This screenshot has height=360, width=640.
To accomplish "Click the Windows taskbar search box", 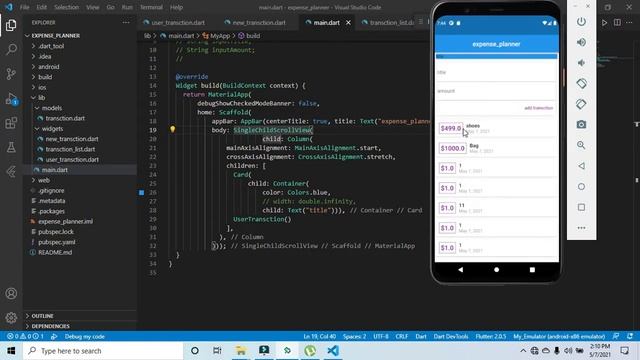I will tap(103, 351).
